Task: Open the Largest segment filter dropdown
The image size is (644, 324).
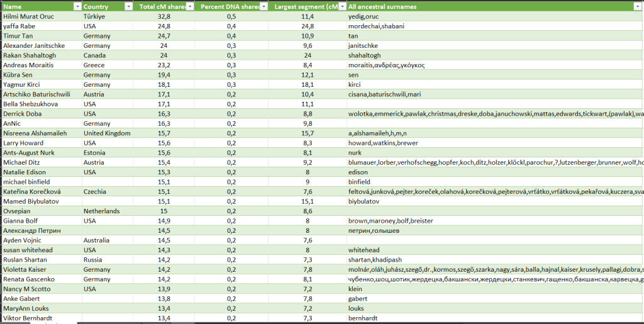Action: [x=341, y=6]
